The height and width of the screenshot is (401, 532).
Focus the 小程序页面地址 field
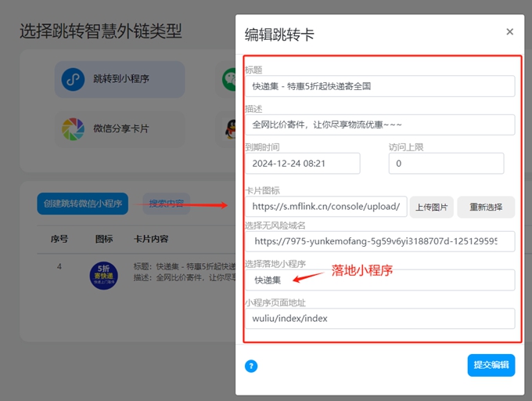pyautogui.click(x=380, y=319)
